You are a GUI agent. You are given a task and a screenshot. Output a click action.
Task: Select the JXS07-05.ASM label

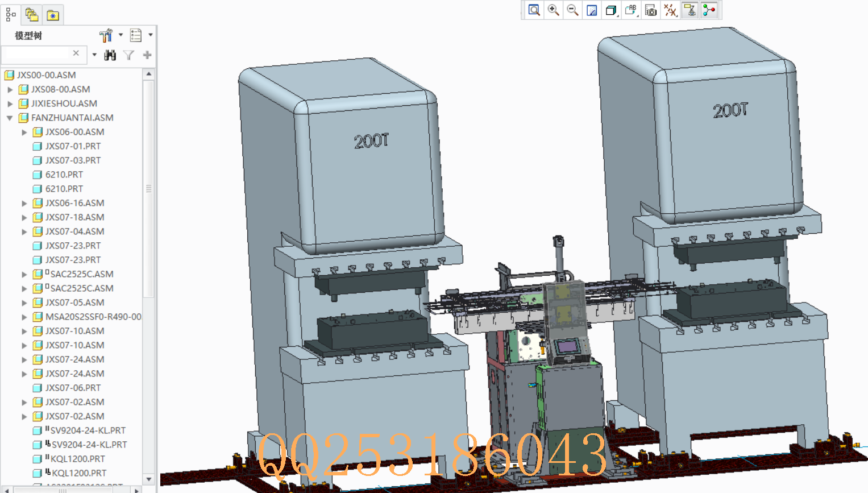coord(74,303)
